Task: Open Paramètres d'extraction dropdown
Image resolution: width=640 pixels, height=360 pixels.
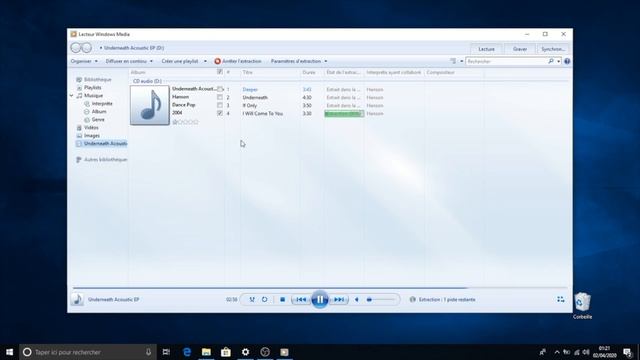Action: pyautogui.click(x=299, y=61)
